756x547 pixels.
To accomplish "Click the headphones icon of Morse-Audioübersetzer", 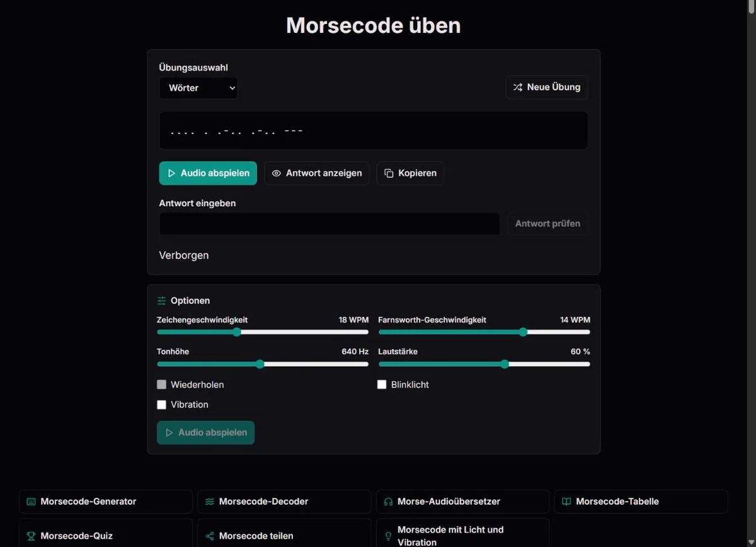I will coord(388,502).
